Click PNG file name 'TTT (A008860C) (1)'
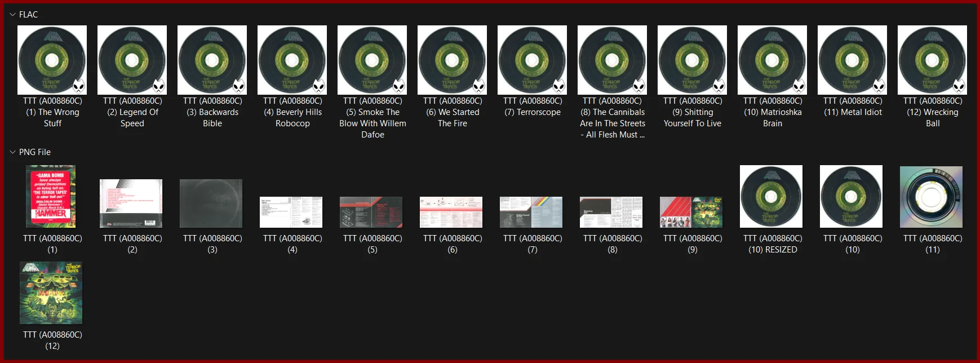The width and height of the screenshot is (980, 363). (52, 244)
